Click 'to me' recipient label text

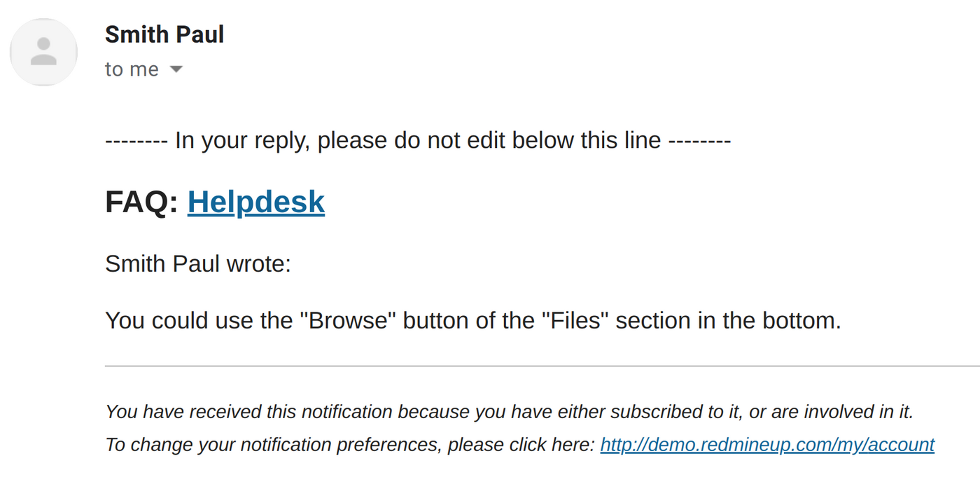click(131, 69)
